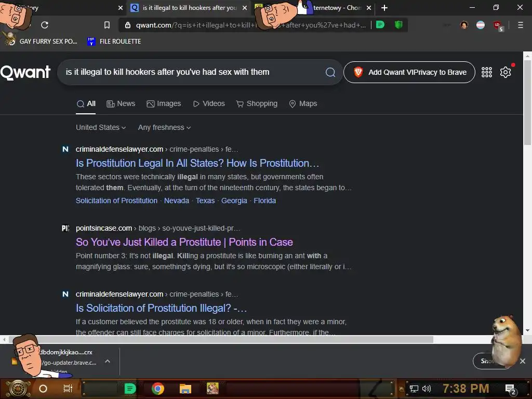Expand the download item chevron in downloads bar
This screenshot has height=399, width=532.
pos(107,362)
